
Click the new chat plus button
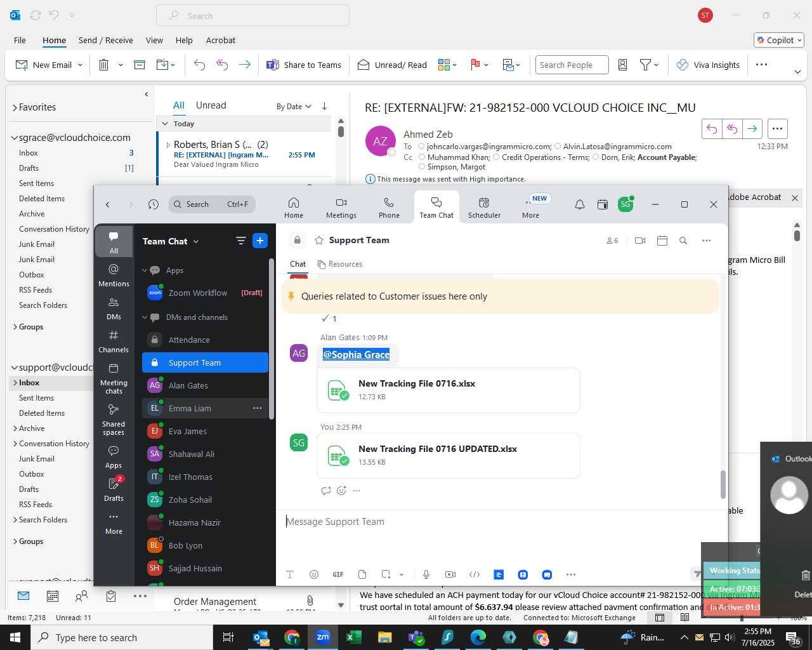(x=260, y=241)
